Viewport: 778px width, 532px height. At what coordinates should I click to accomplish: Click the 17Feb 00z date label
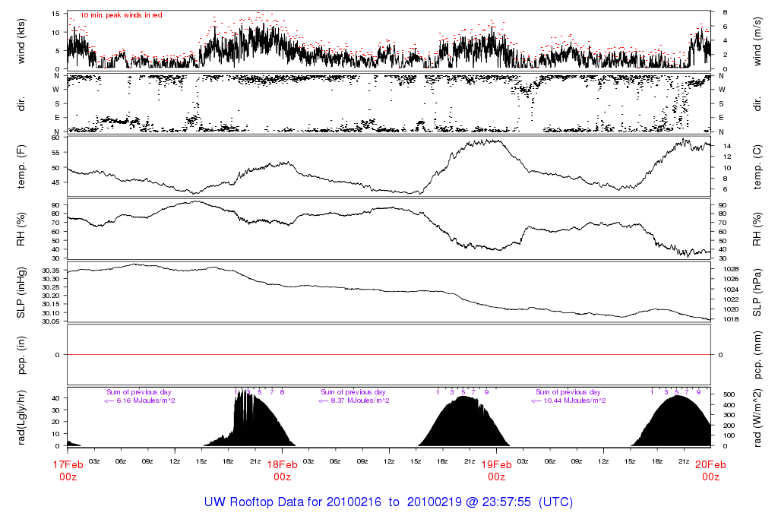click(68, 470)
